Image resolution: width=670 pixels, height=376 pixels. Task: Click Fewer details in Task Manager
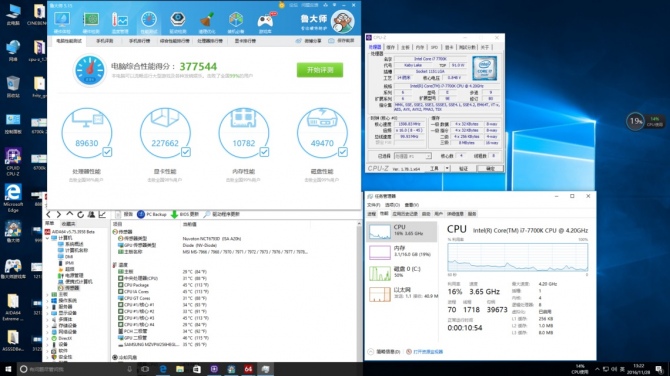click(x=384, y=352)
